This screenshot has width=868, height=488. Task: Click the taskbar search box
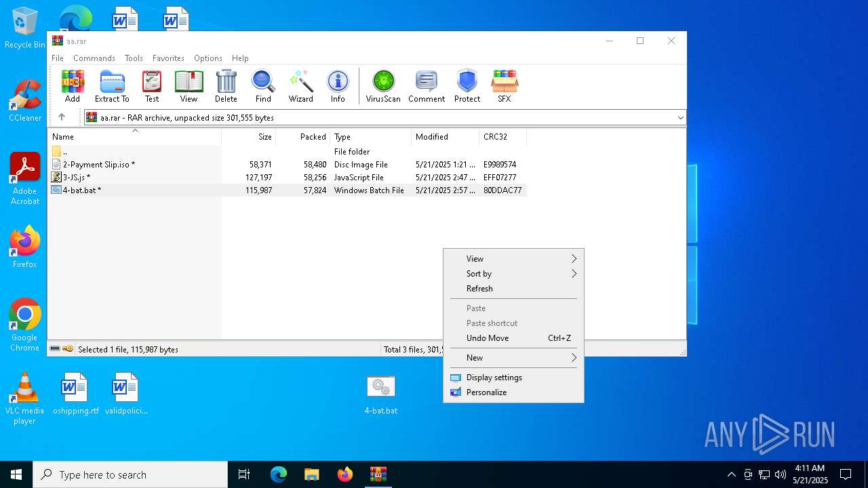[x=130, y=474]
